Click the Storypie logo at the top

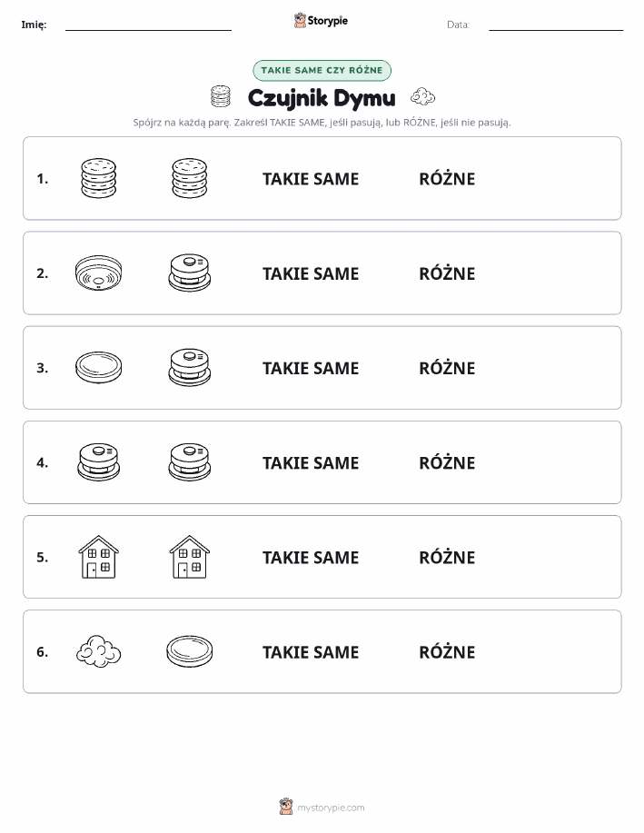click(321, 21)
